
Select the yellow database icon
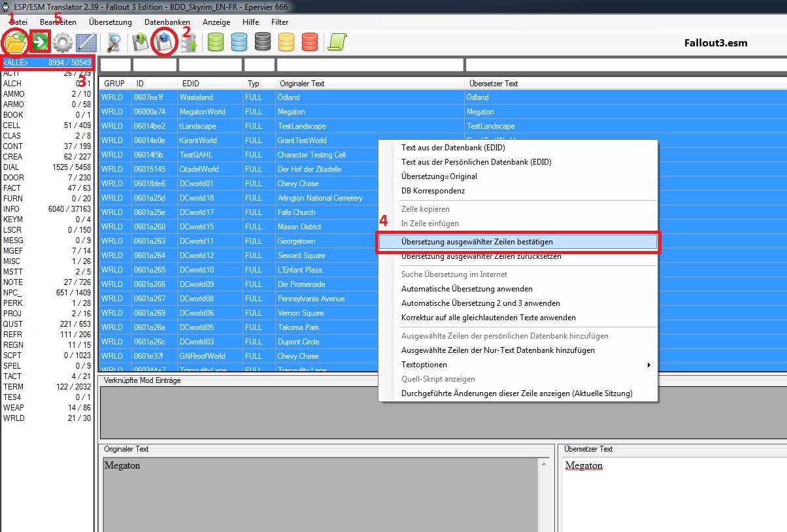286,43
